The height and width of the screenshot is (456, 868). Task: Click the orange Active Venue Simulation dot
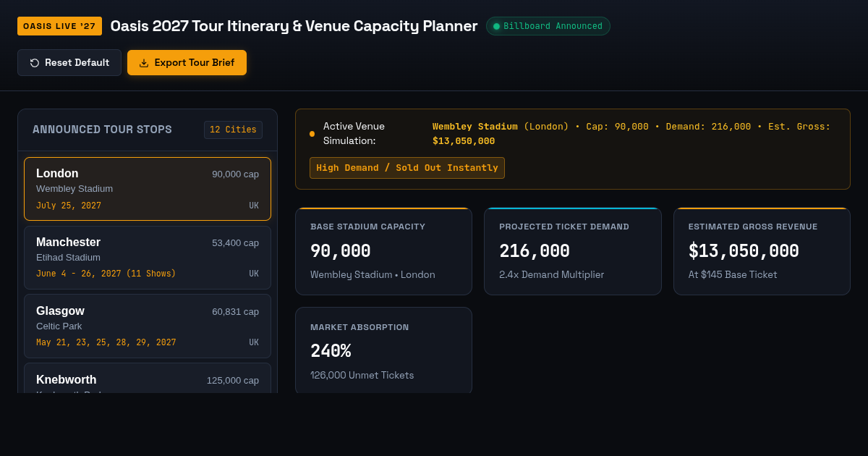[x=312, y=134]
